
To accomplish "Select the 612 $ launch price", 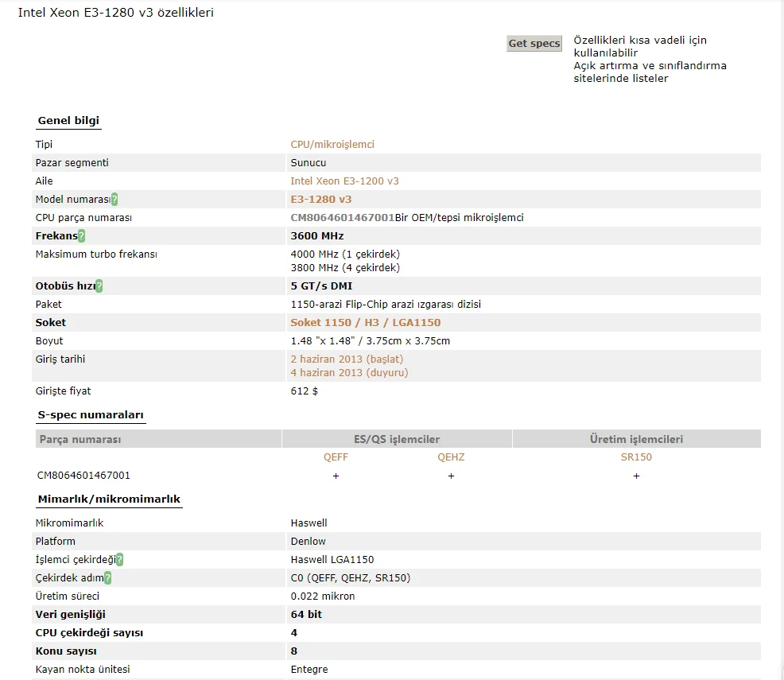I will (x=304, y=391).
